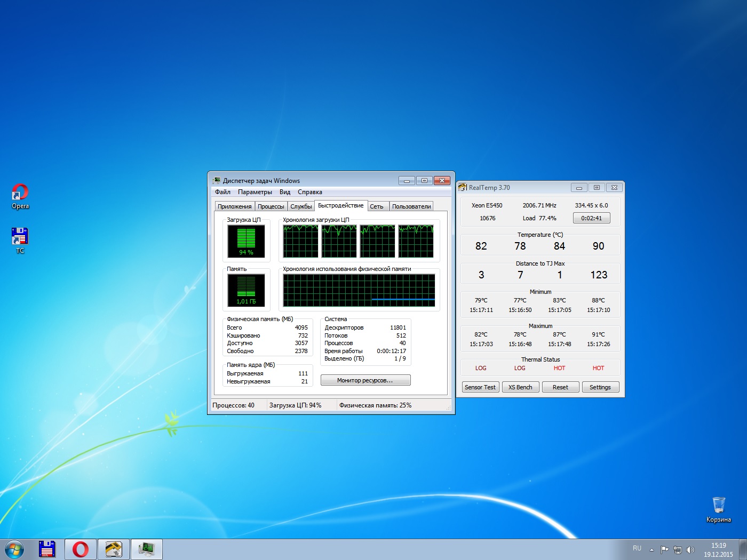This screenshot has width=747, height=560.
Task: Click Sensor Test in RealTemp
Action: [x=480, y=387]
